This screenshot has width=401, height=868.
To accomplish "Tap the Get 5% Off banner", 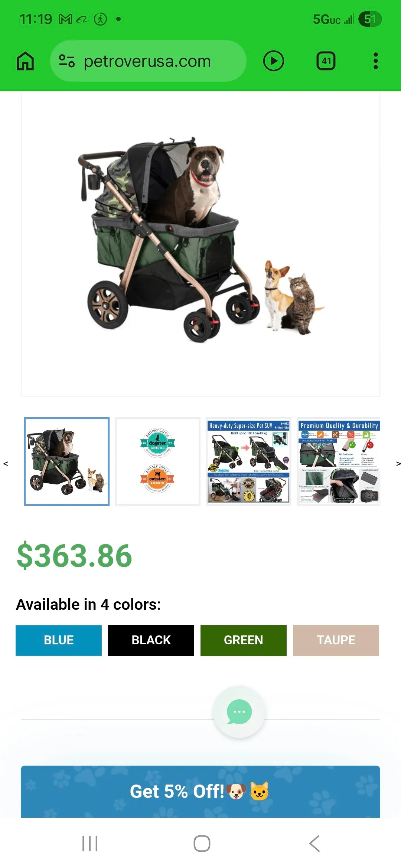I will [200, 792].
